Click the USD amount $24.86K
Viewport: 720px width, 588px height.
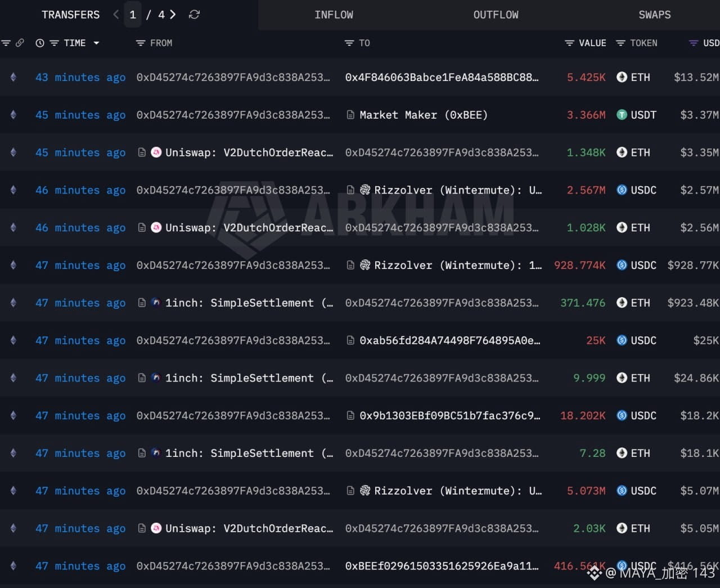coord(696,378)
